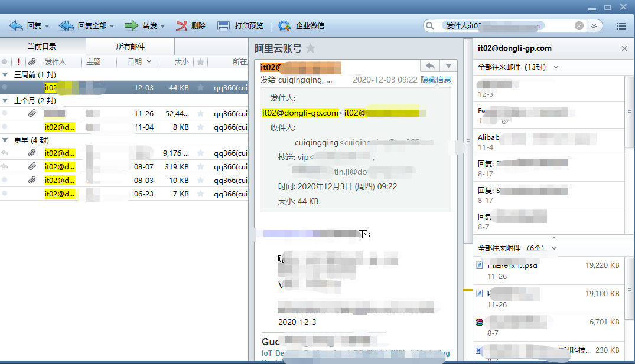The width and height of the screenshot is (635, 364).
Task: Switch to 所有邮件 tab
Action: [131, 47]
